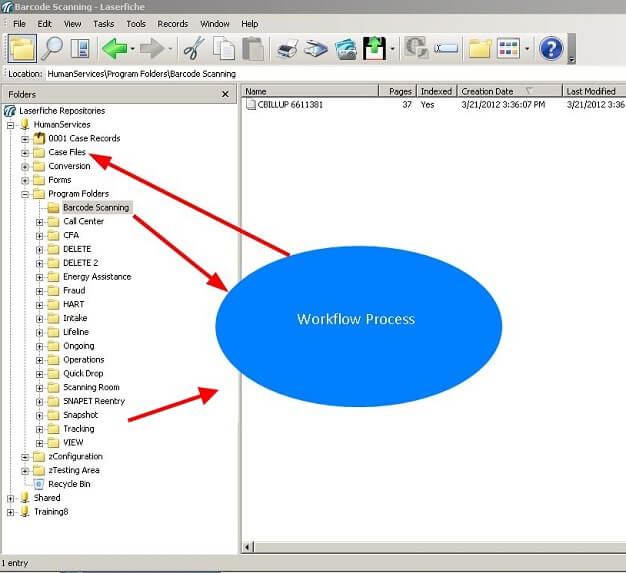Screen dimensions: 626x573
Task: Click the Location path field
Action: click(335, 74)
